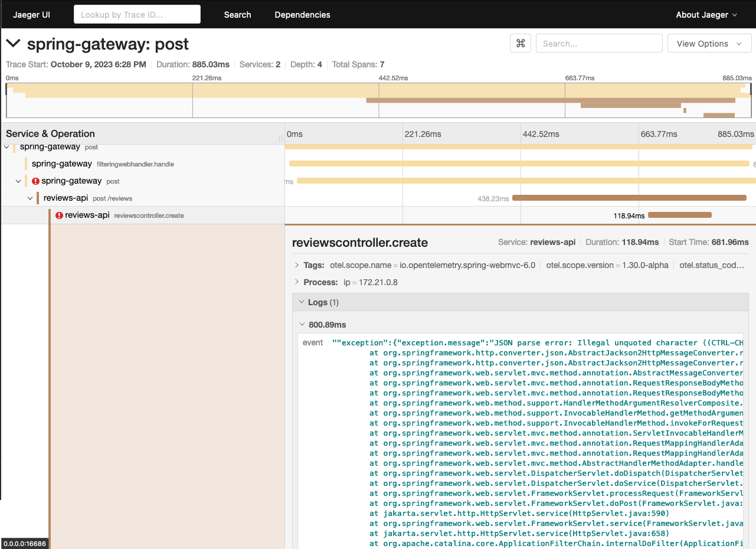The height and width of the screenshot is (549, 756).
Task: Click the Total Spans: 7 label
Action: point(358,64)
